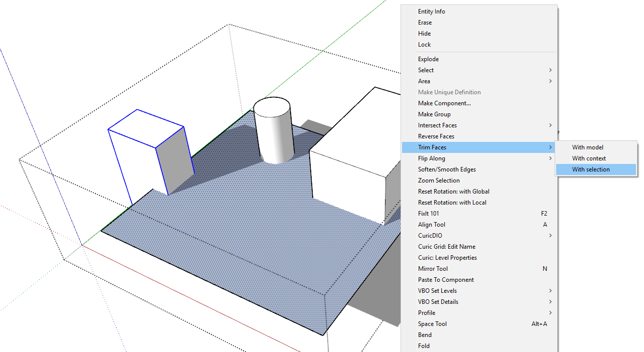Launch the Mirror Tool

click(433, 269)
